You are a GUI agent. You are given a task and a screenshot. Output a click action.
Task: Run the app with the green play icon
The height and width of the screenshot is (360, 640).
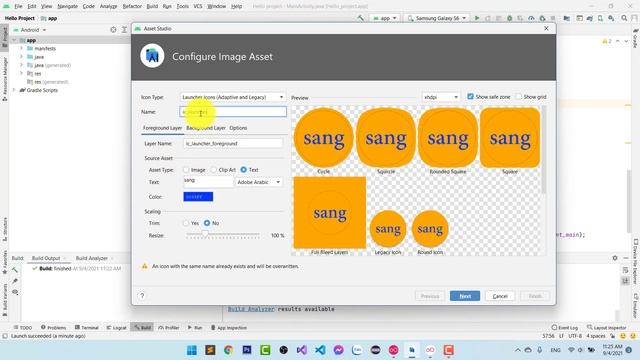[477, 18]
